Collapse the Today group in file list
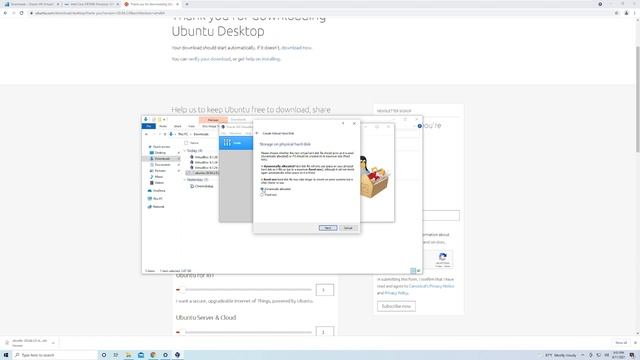Viewport: 640px width, 360px height. coord(185,151)
